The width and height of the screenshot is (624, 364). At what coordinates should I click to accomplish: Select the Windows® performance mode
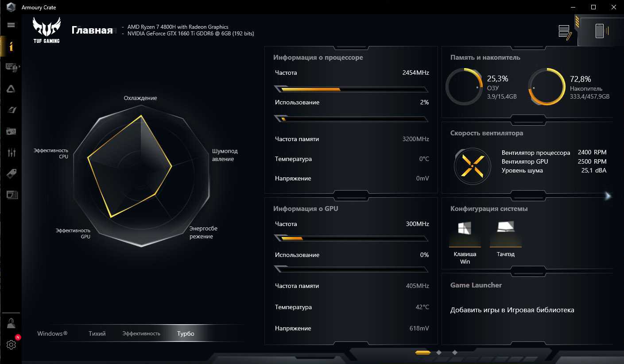(x=52, y=333)
